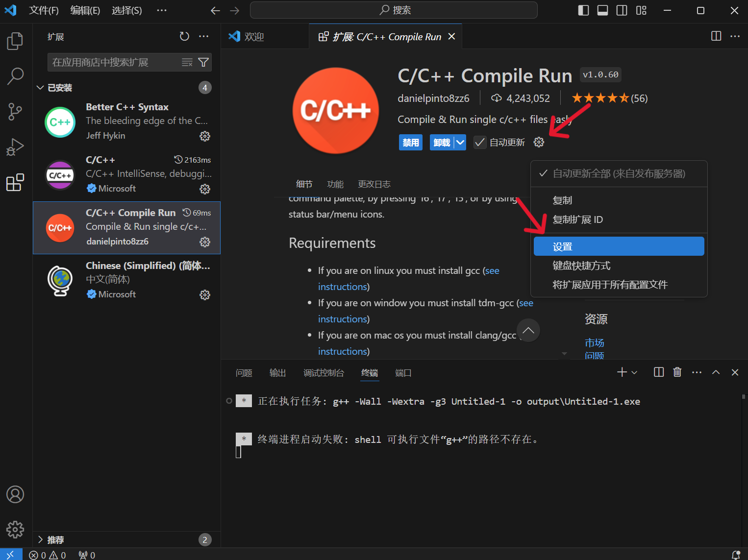Switch to 更改日志 tab
This screenshot has width=748, height=560.
pyautogui.click(x=374, y=184)
